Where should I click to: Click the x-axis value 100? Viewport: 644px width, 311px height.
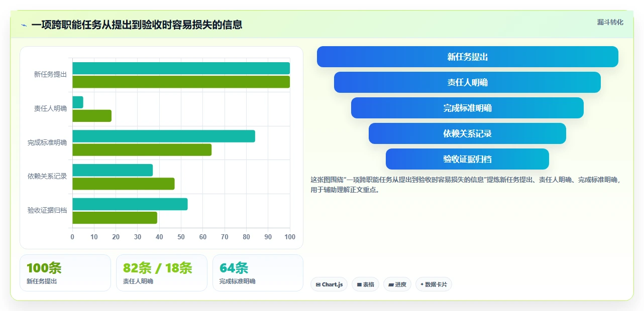289,237
